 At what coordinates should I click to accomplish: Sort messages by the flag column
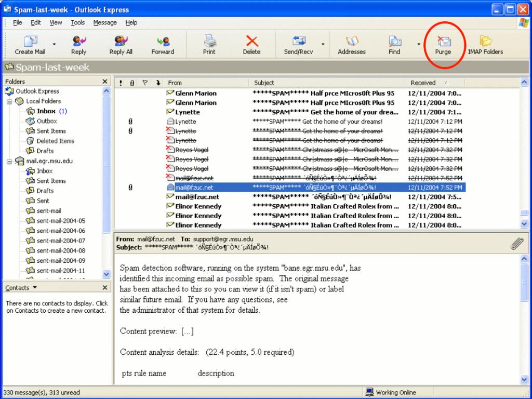pyautogui.click(x=145, y=83)
